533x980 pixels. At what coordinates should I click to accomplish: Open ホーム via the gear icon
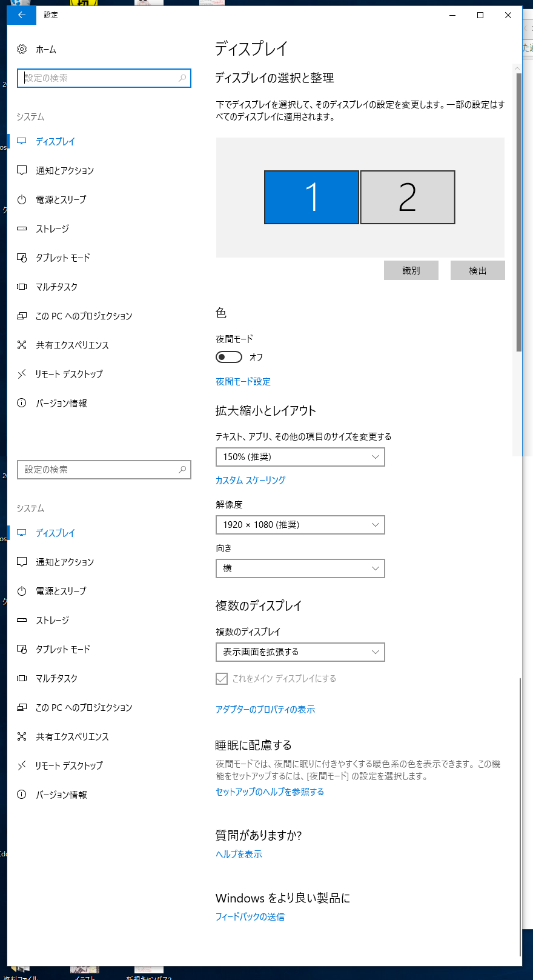pyautogui.click(x=22, y=49)
